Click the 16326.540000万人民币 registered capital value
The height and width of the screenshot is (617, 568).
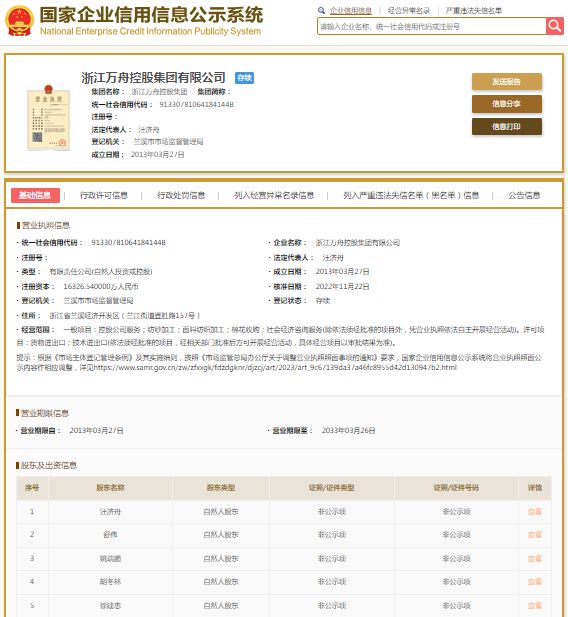101,286
